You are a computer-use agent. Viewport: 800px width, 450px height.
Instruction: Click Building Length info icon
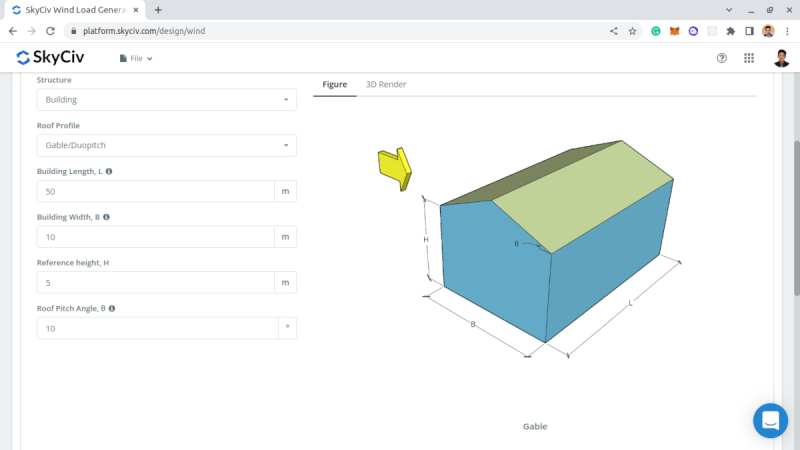109,171
